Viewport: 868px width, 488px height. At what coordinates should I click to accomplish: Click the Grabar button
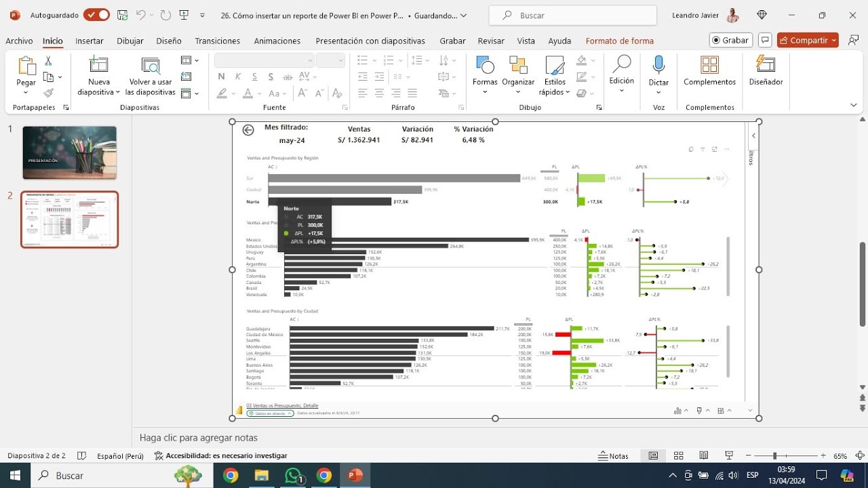point(730,40)
